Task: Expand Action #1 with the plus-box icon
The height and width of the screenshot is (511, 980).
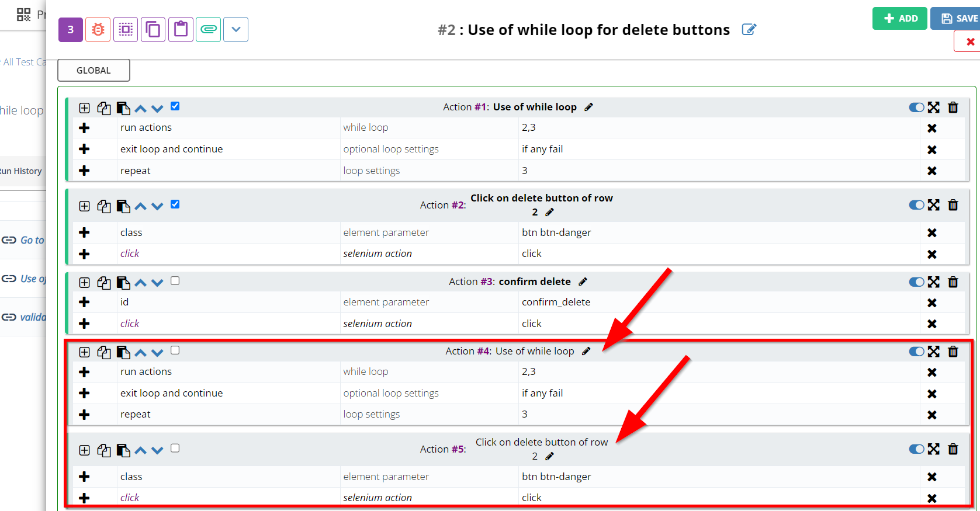Action: 85,108
